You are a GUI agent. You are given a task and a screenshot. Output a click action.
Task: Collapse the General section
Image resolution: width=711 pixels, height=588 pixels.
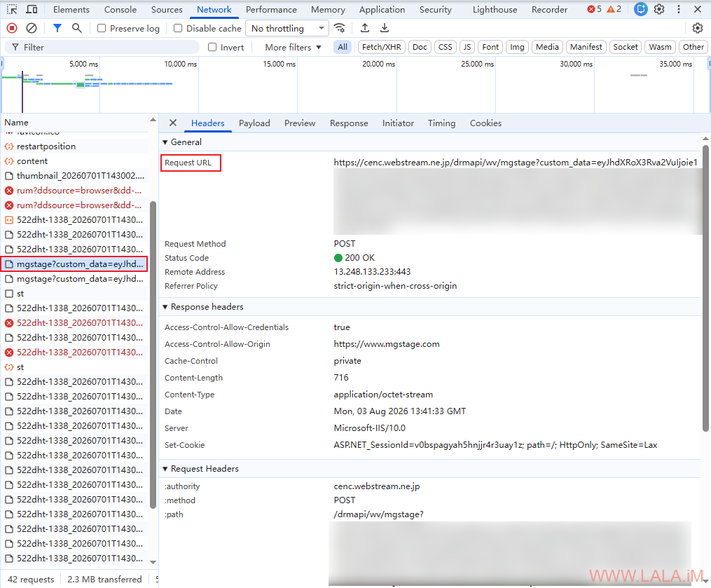(165, 142)
